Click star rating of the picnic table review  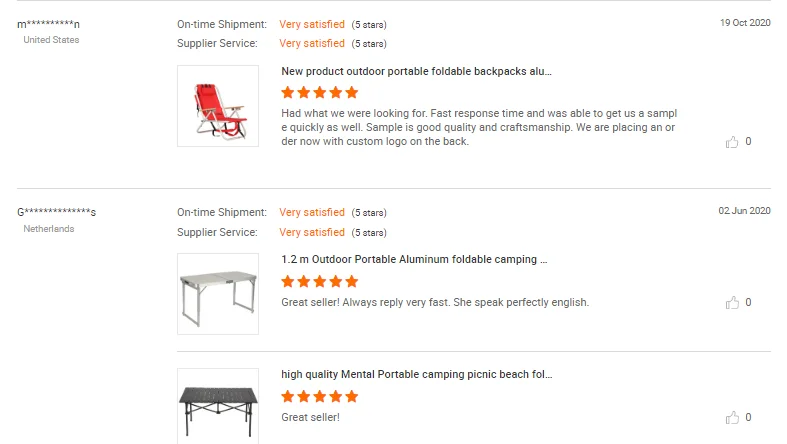(x=320, y=397)
